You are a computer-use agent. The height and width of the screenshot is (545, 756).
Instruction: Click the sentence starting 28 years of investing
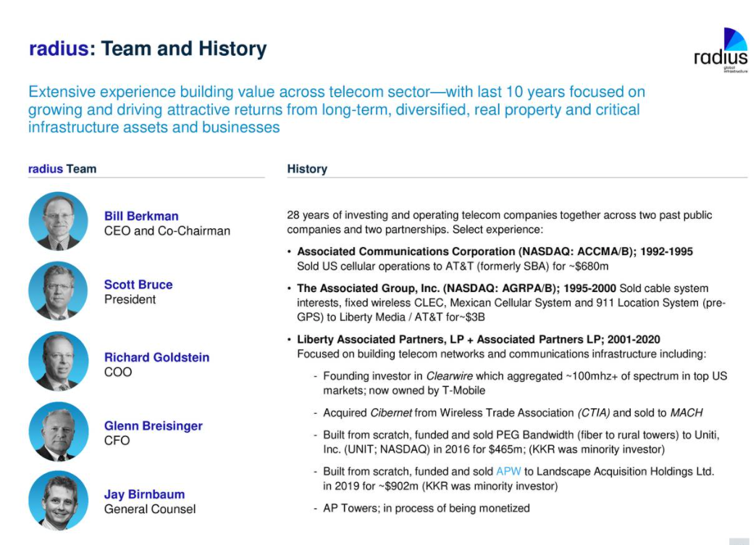point(500,222)
